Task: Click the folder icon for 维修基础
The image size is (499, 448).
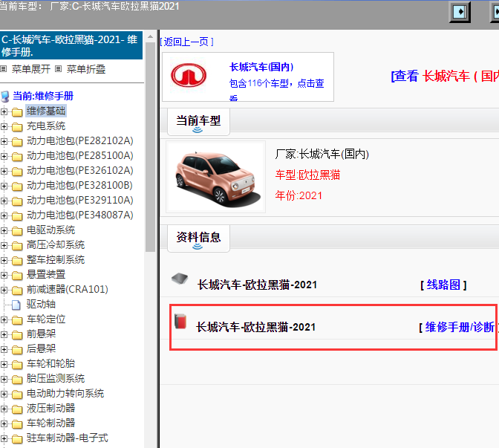Action: (x=17, y=111)
